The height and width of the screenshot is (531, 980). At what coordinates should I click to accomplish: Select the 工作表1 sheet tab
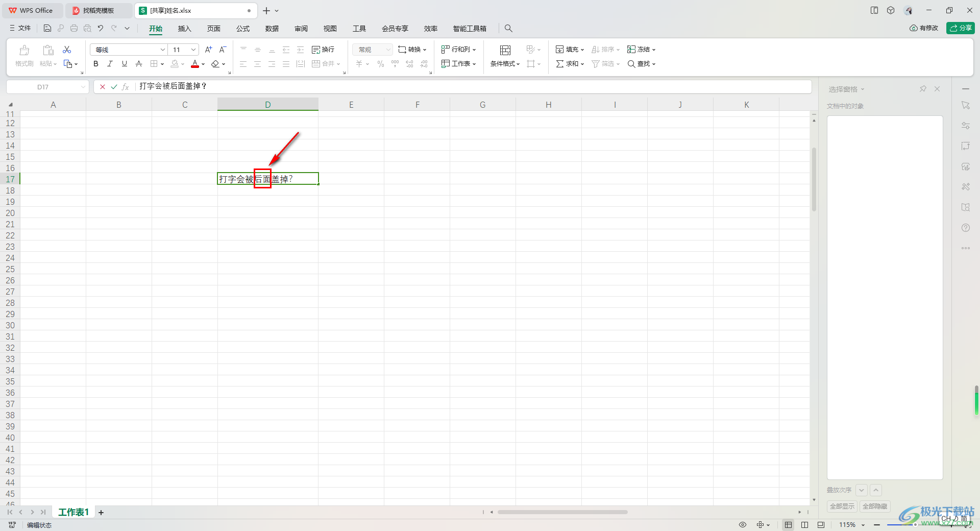point(73,512)
